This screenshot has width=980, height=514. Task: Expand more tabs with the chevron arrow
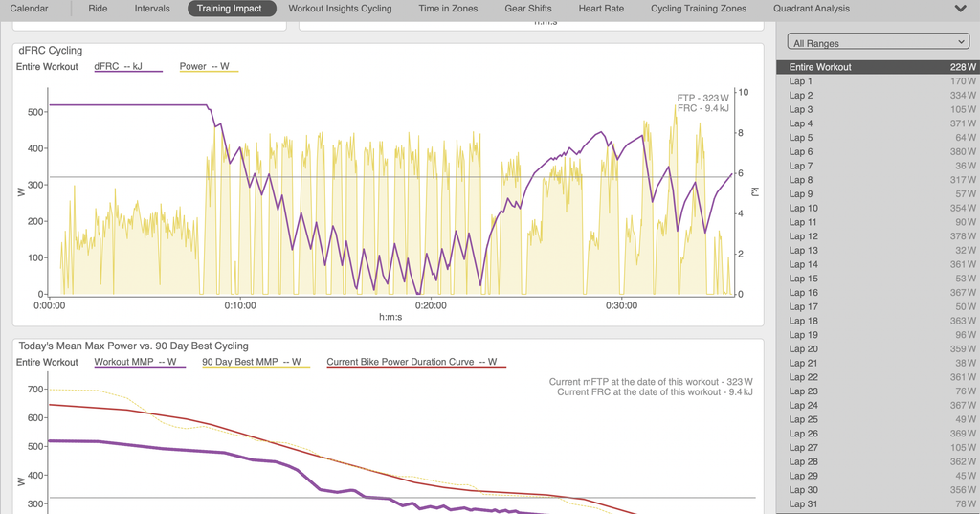pos(961,8)
